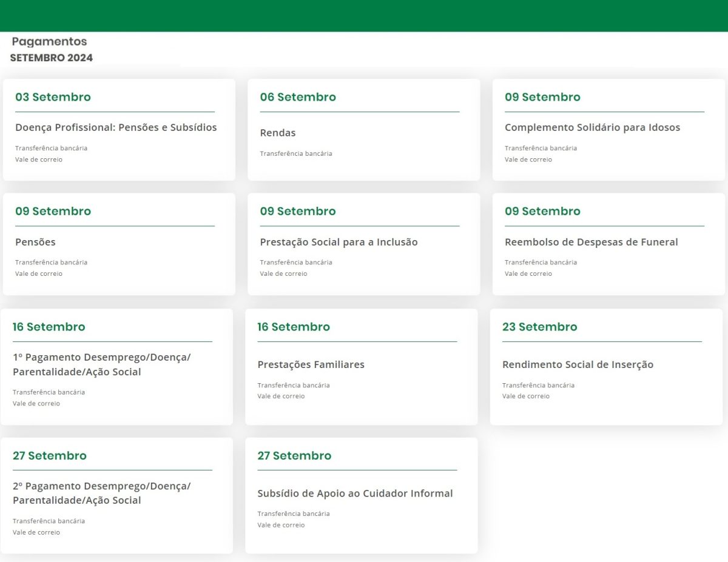Click "09 Setembro" above Prestação Social para a Inclusão
This screenshot has height=562, width=728.
(x=298, y=211)
